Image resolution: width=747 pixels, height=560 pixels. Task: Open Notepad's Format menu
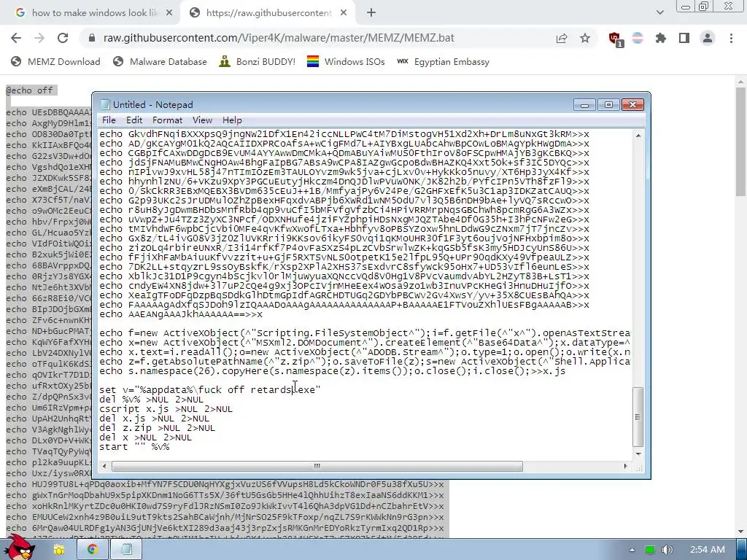167,120
